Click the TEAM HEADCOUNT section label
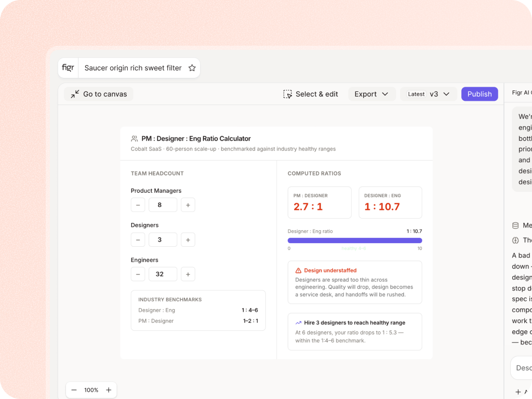 point(157,174)
